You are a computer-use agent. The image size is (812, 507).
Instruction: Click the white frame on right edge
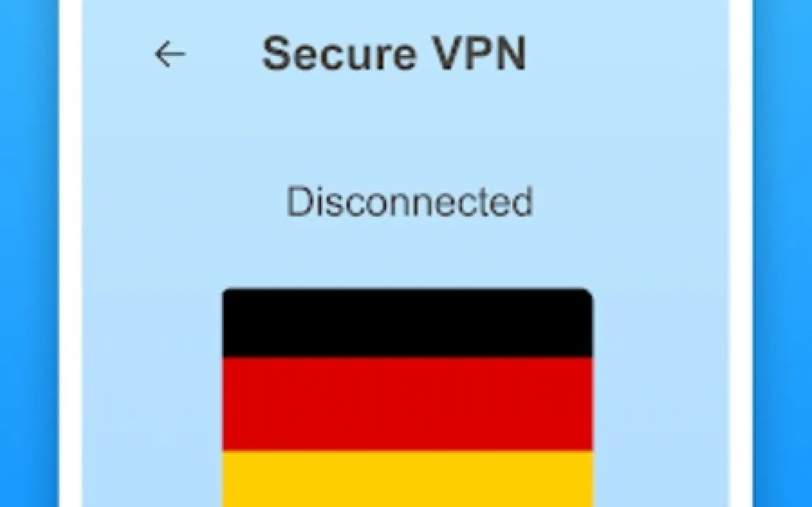click(740, 253)
